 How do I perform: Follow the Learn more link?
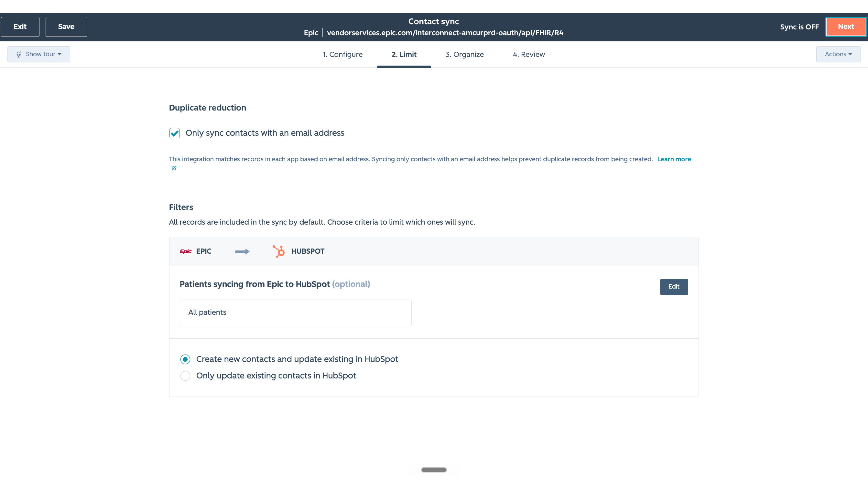point(674,159)
